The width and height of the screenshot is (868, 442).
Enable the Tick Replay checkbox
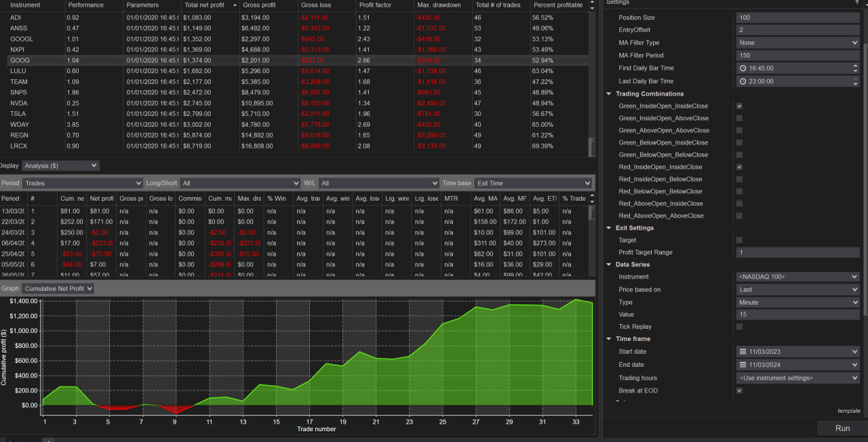pos(739,327)
